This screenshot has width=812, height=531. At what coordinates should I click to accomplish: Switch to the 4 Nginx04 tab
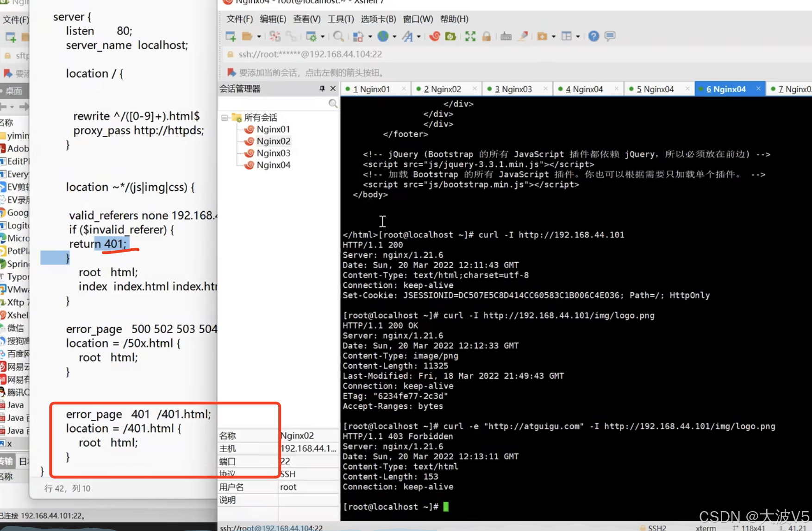point(584,89)
